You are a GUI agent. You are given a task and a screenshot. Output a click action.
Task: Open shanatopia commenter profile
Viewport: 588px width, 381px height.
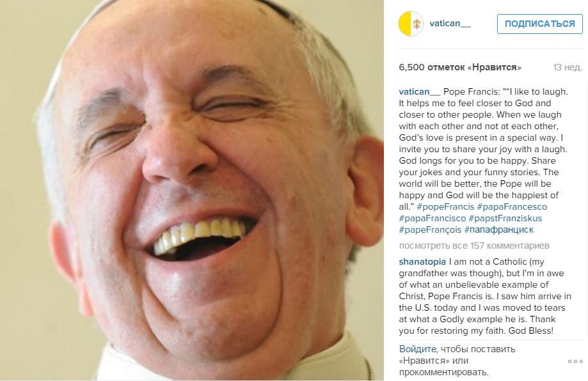pos(422,262)
